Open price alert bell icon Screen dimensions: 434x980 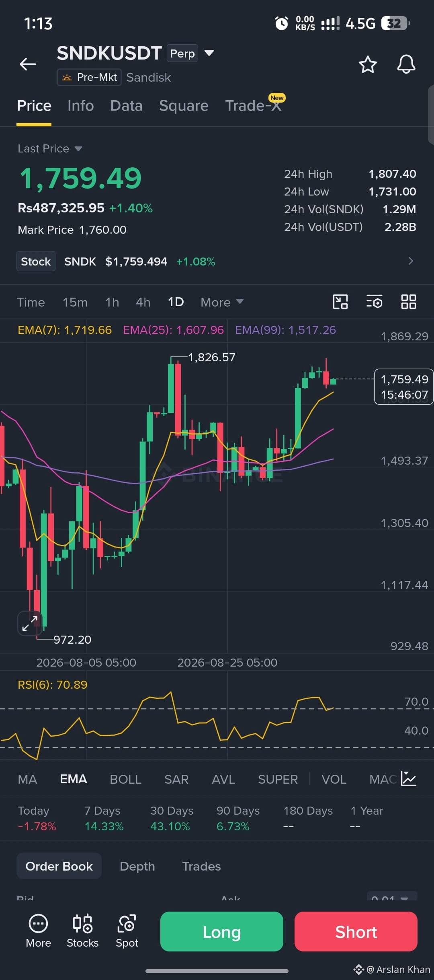click(x=406, y=64)
